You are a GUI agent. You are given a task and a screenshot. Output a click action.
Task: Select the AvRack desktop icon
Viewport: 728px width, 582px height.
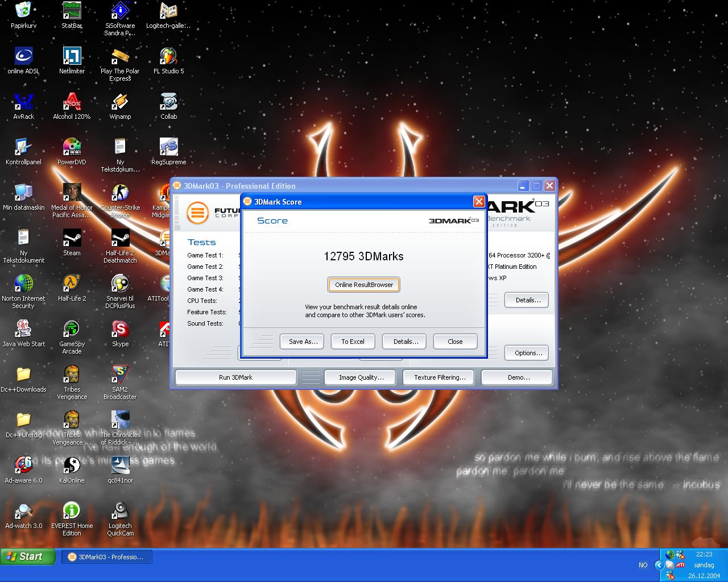pos(23,106)
